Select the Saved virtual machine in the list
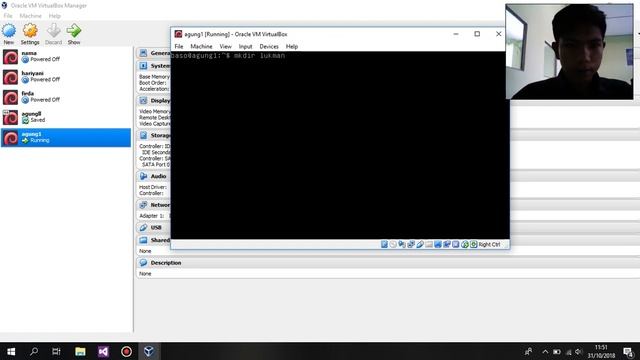The image size is (640, 360). 66,118
